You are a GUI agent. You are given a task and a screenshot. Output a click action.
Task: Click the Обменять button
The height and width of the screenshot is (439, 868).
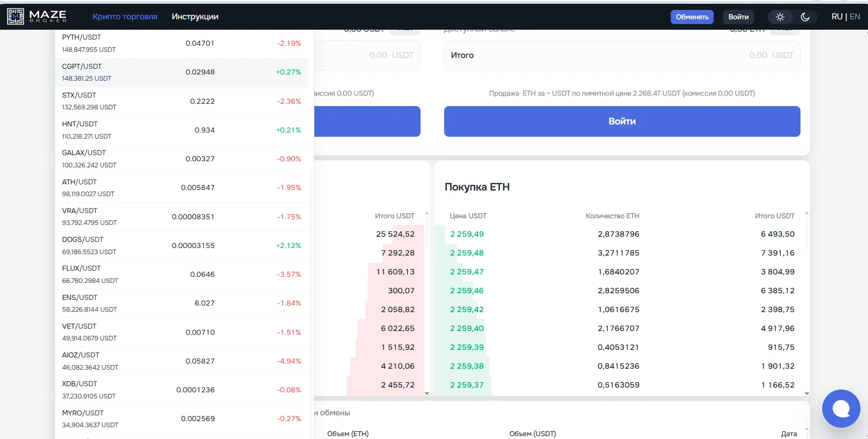pos(692,17)
